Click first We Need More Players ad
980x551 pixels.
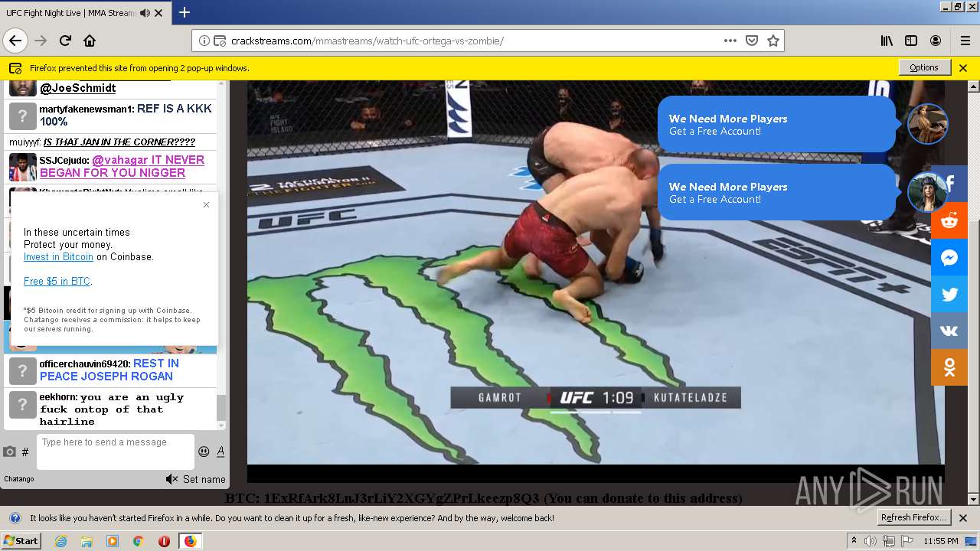pyautogui.click(x=776, y=124)
